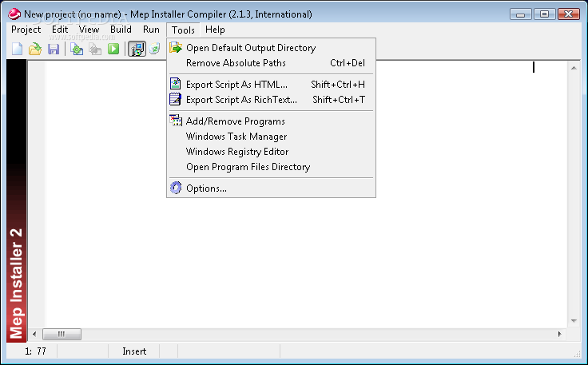Click the horizontal scrollbar thumb
Image resolution: width=588 pixels, height=365 pixels.
coord(62,334)
